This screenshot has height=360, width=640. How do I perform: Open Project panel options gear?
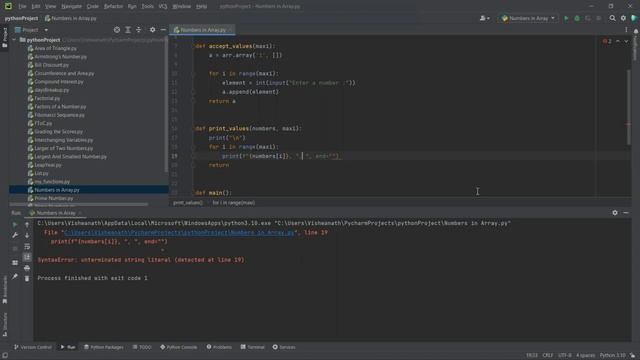152,30
